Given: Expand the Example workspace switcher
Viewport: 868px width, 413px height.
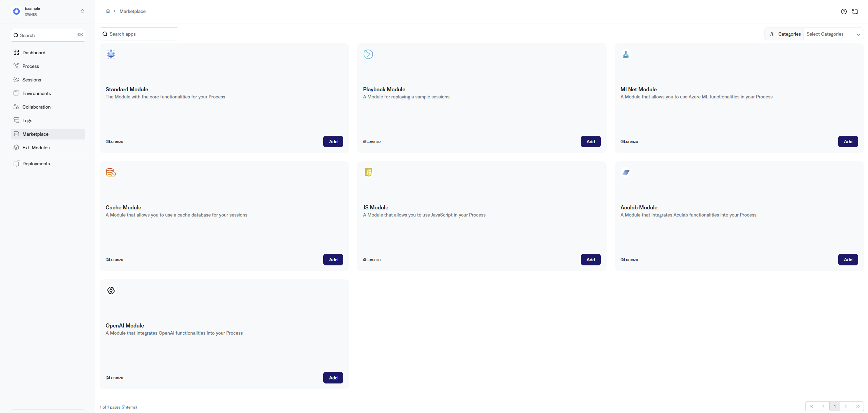Looking at the screenshot, I should click(82, 11).
